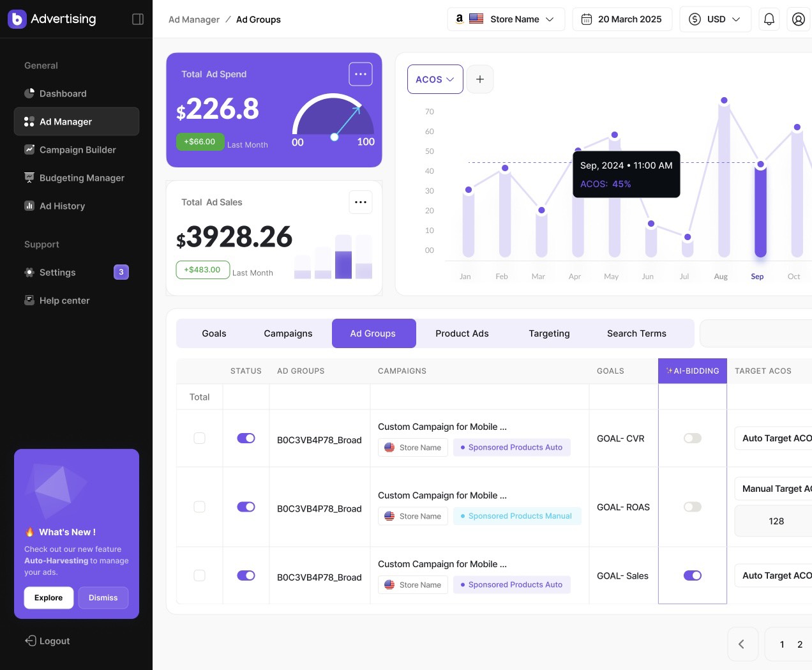Click the 128 target ACOS field

point(776,521)
